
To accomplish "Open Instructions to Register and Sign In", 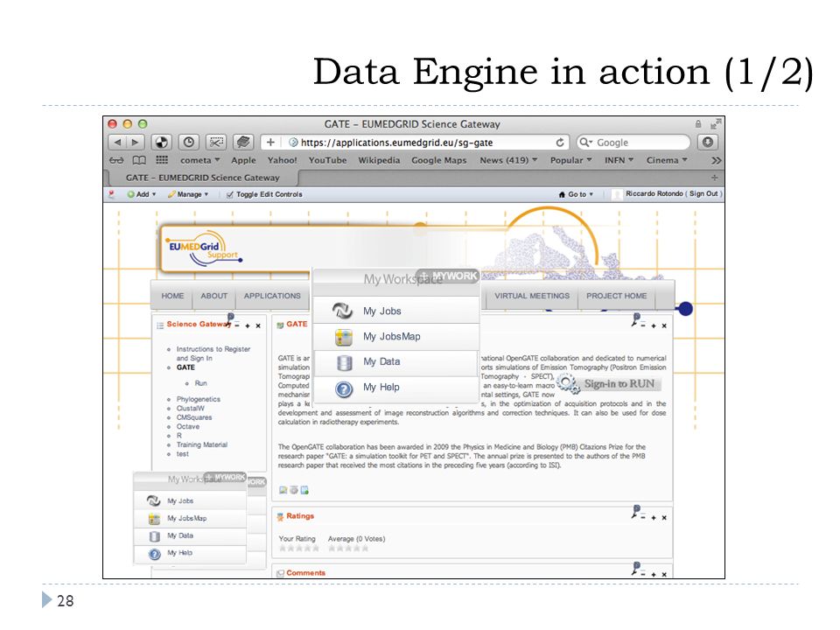I will coord(213,353).
